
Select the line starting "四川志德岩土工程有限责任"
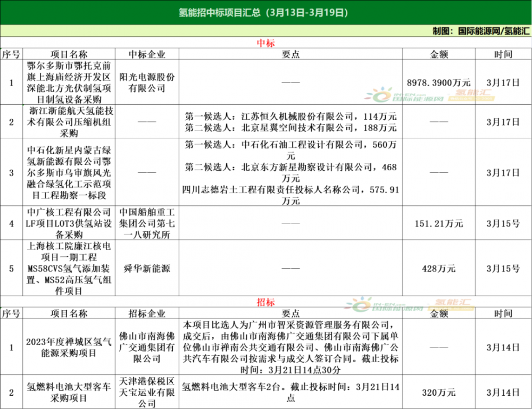[291, 195]
